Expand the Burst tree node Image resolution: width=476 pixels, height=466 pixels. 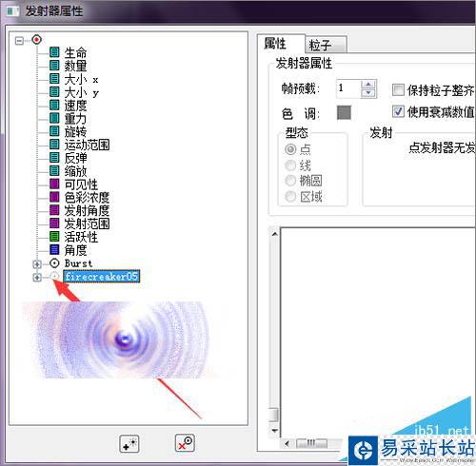coord(37,263)
